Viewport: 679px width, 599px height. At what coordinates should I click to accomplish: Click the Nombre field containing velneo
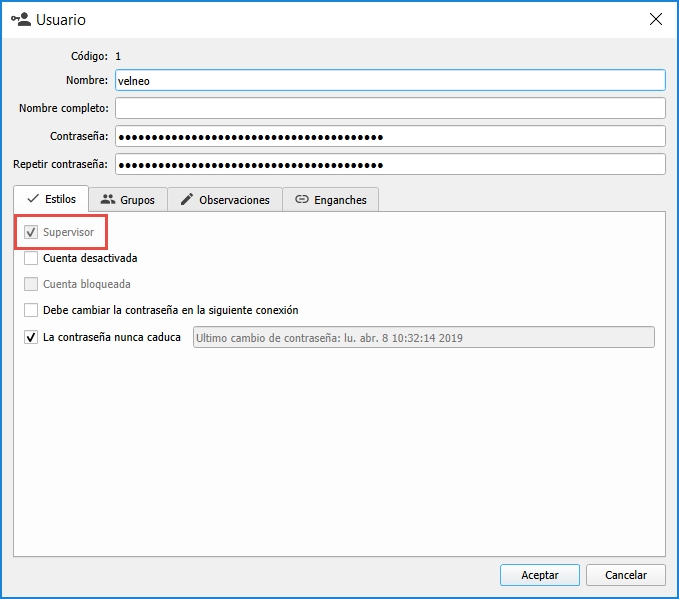point(390,81)
